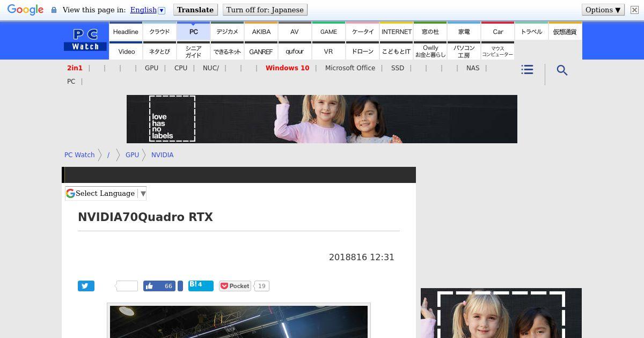Click the Translate button
The image size is (644, 338).
pos(195,10)
